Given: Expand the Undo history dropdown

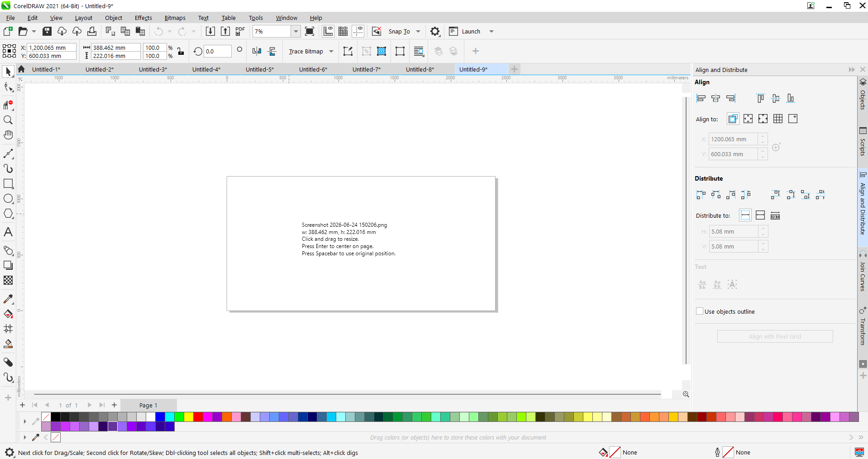Looking at the screenshot, I should coord(170,31).
